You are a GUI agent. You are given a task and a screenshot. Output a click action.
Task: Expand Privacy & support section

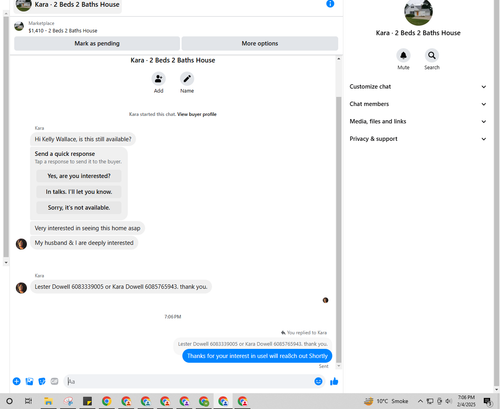tap(418, 139)
